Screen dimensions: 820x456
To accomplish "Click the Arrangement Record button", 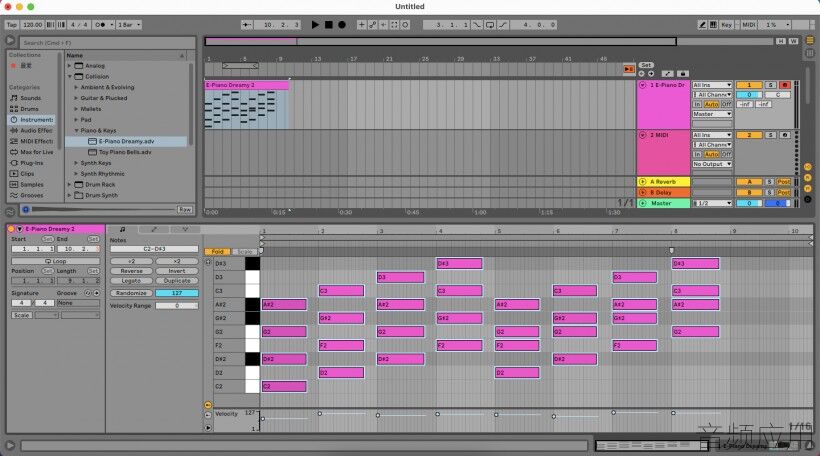I will click(341, 25).
